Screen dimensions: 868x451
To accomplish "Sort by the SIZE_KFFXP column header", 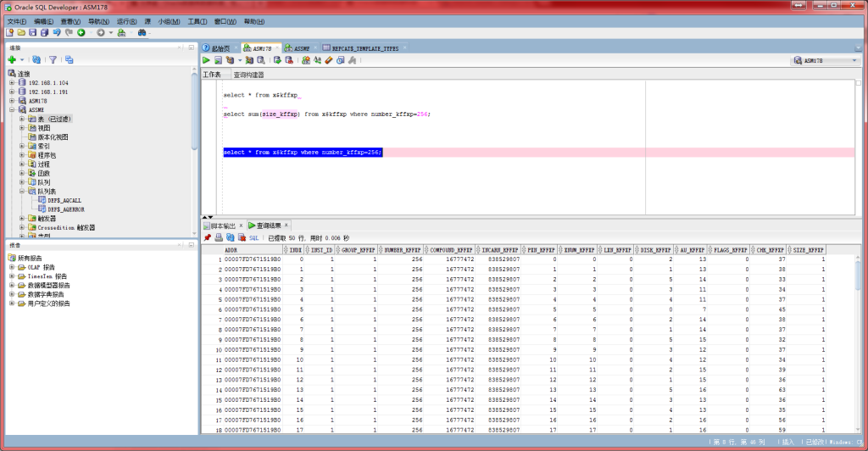I will [x=808, y=250].
